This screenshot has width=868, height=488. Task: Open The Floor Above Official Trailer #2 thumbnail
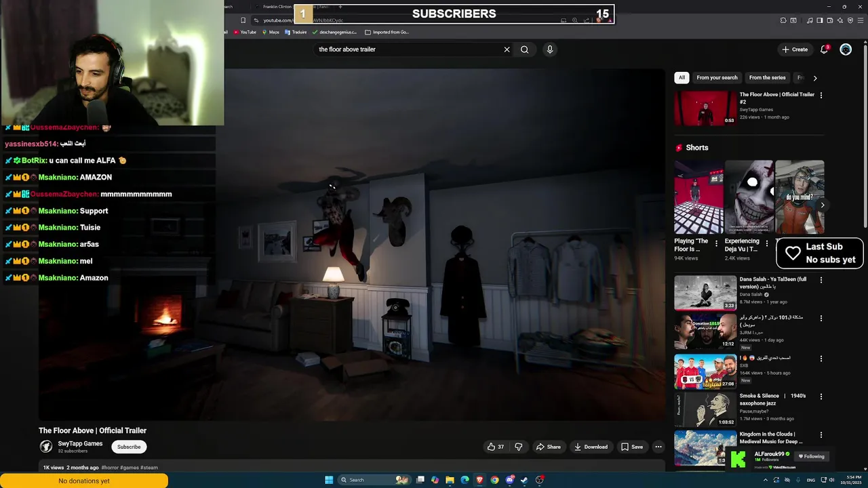(x=705, y=108)
